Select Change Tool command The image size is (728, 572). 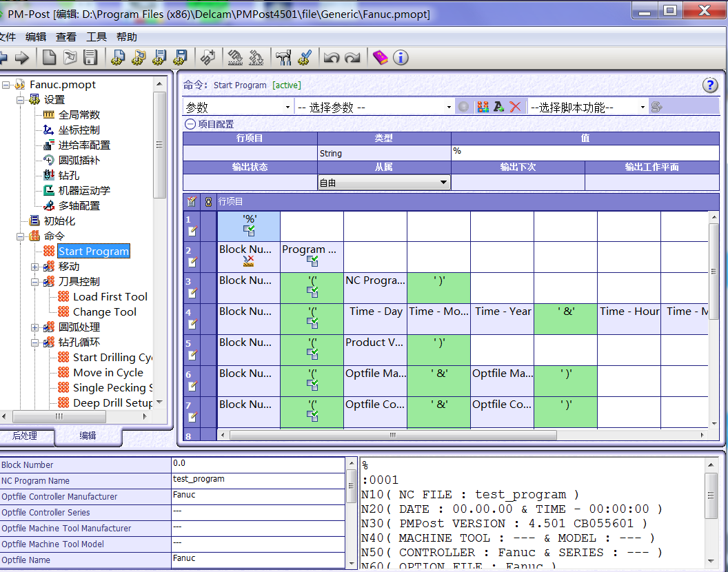point(105,312)
